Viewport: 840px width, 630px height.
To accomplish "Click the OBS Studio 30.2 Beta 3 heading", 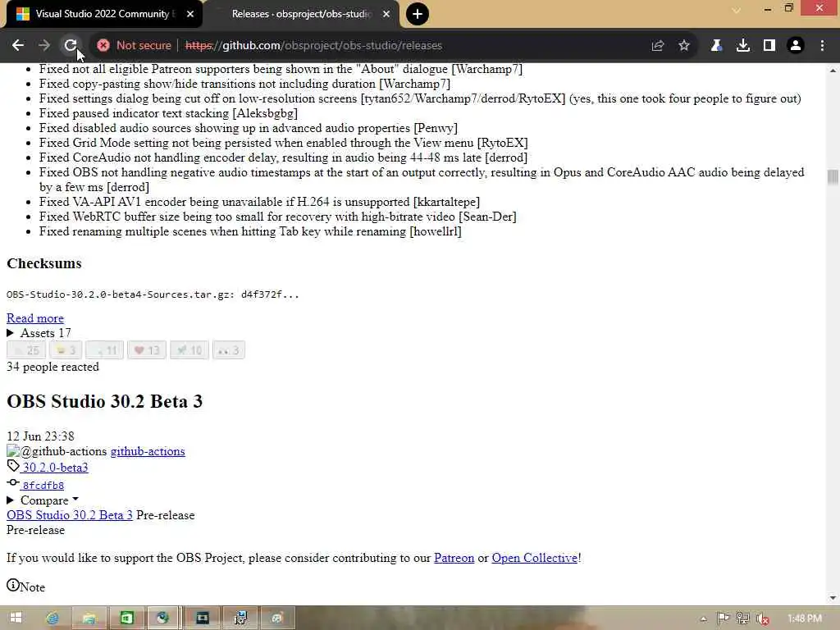I will click(x=104, y=402).
